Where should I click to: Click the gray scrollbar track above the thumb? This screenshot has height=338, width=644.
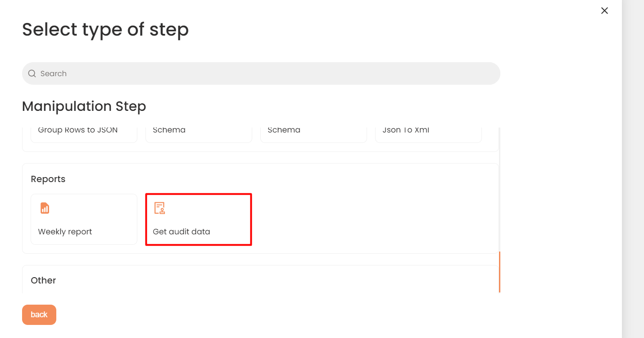point(499,189)
